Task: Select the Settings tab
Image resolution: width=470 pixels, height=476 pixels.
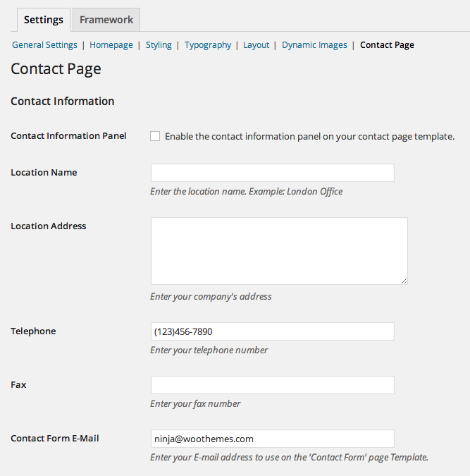Action: [x=44, y=20]
